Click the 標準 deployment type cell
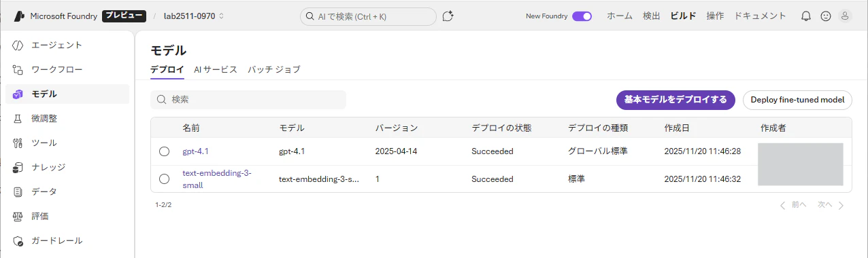 (577, 179)
